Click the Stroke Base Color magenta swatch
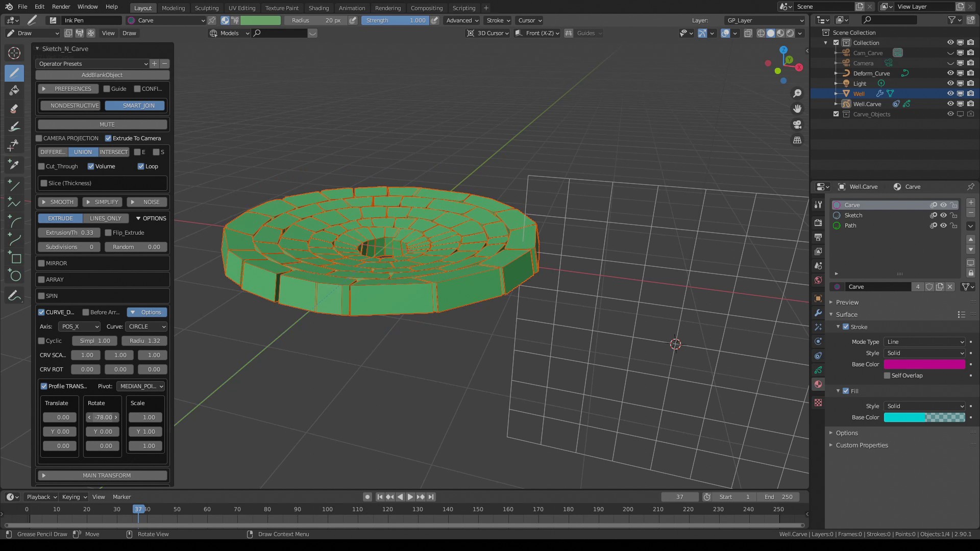Image resolution: width=980 pixels, height=551 pixels. 924,364
